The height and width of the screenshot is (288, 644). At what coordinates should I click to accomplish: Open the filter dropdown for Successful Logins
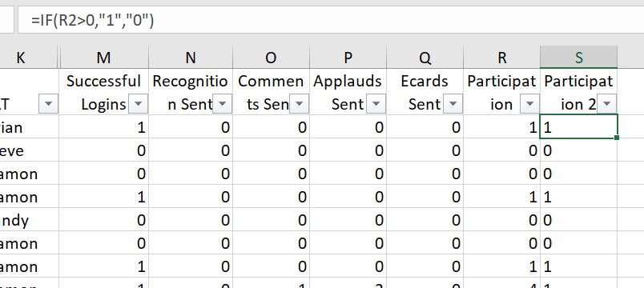coord(138,104)
